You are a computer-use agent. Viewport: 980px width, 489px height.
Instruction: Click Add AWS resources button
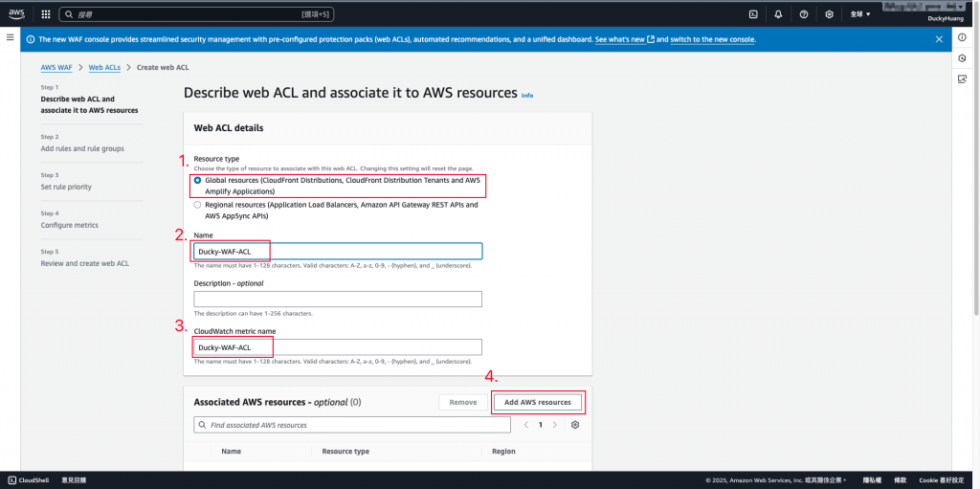coord(538,402)
